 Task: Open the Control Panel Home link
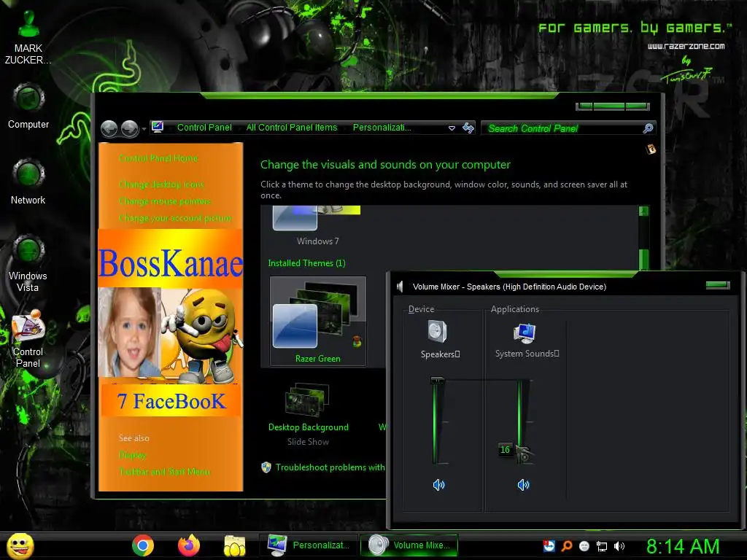158,158
